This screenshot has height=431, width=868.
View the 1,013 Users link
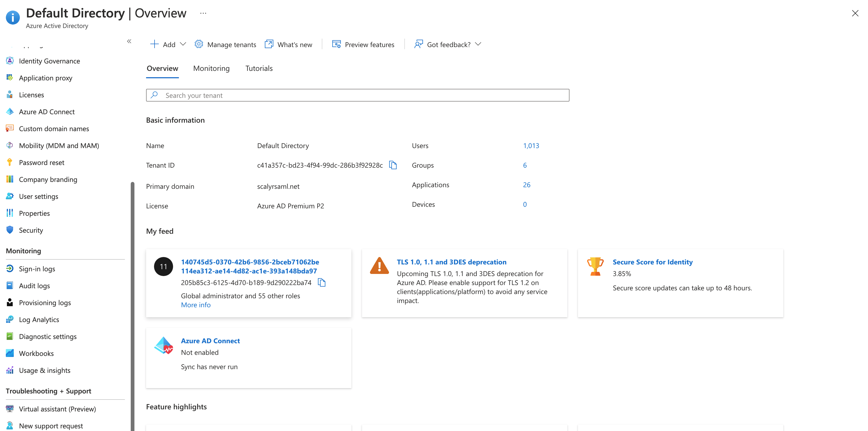(x=531, y=145)
